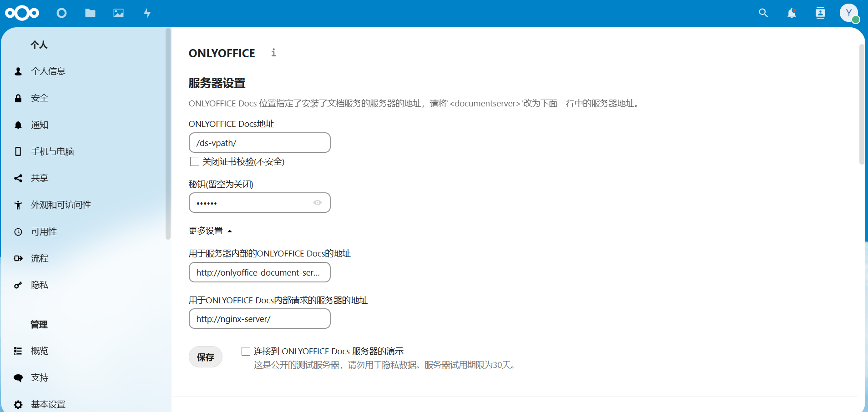Image resolution: width=868 pixels, height=412 pixels.
Task: Open the user avatar menu
Action: coord(848,13)
